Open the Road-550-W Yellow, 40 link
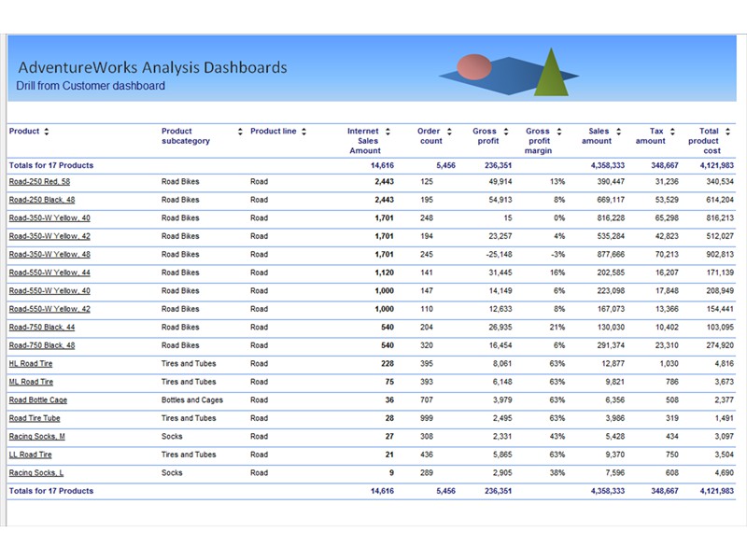Viewport: 747px width, 560px height. pyautogui.click(x=49, y=291)
